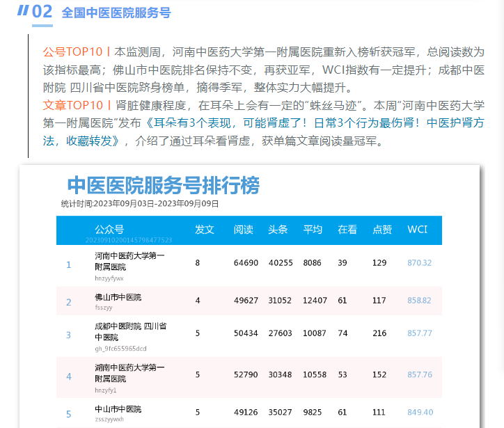Click the 平均 column header

coord(313,230)
